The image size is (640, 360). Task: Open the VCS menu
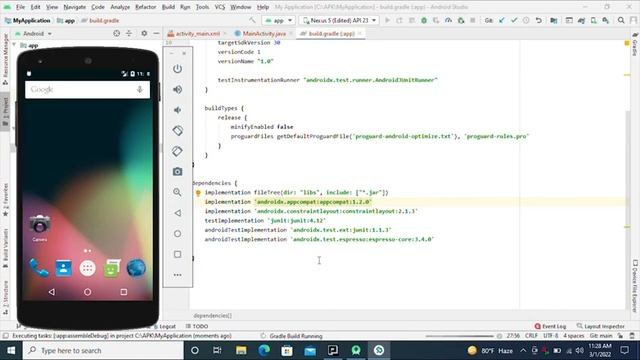coord(220,7)
